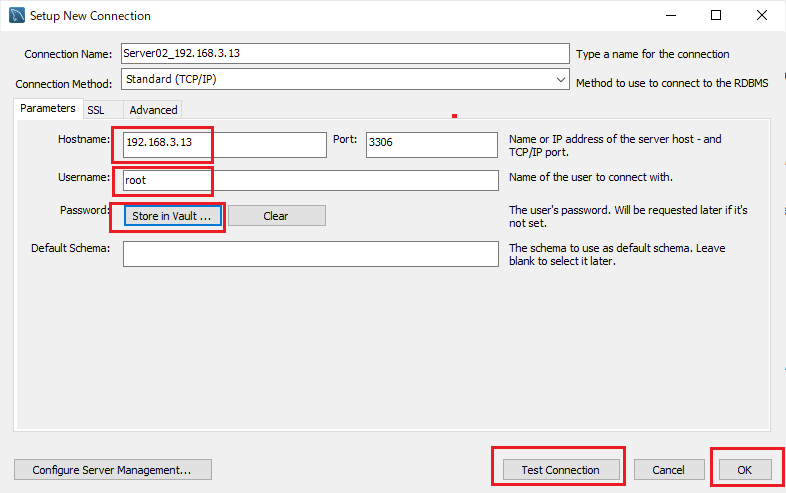Click the Connection Name label
This screenshot has width=786, height=493.
[68, 54]
